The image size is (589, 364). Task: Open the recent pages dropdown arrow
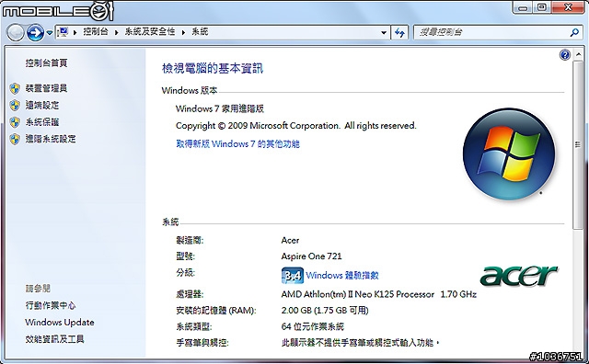coord(50,33)
